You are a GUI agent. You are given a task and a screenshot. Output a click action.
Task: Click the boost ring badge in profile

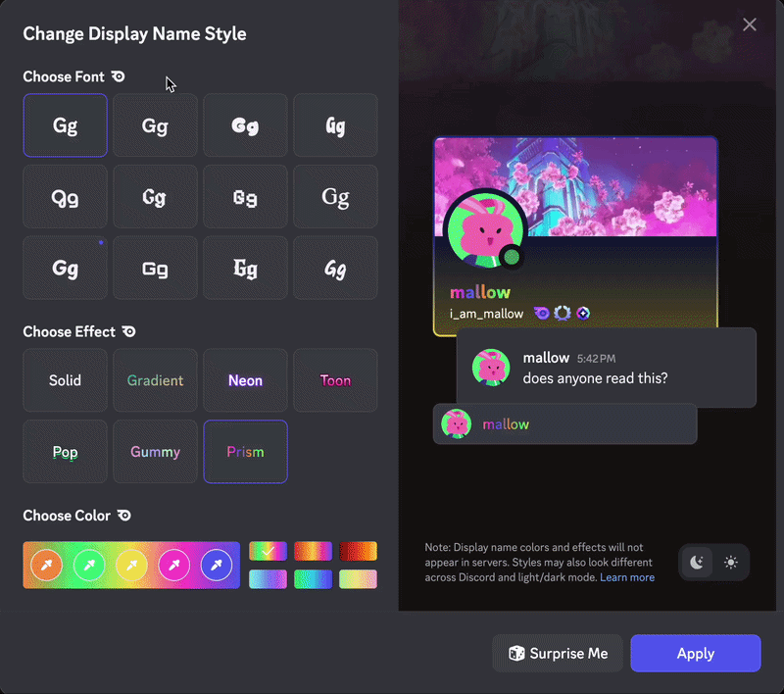click(x=562, y=314)
